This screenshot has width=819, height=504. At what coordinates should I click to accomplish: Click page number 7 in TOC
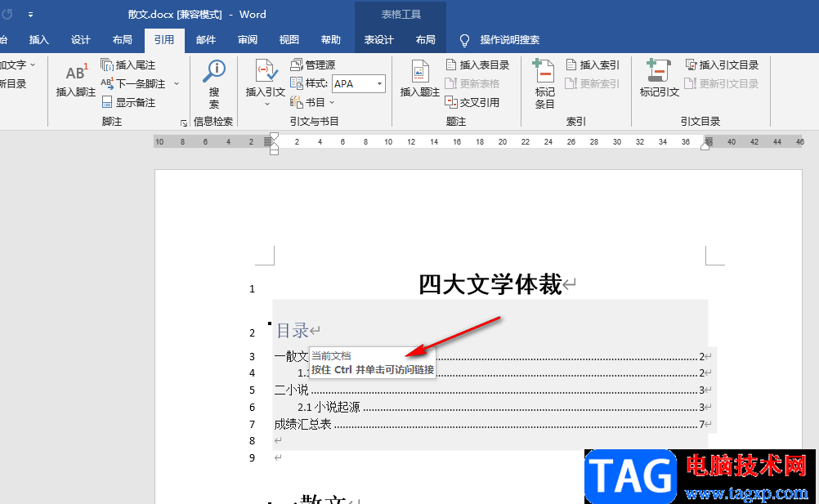(702, 424)
